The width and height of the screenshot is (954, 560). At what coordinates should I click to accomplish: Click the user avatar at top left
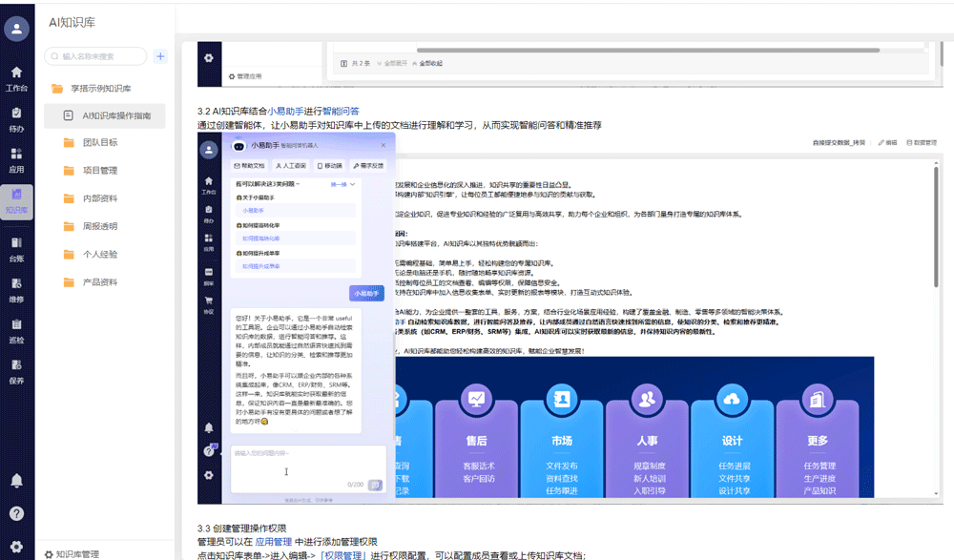coord(16,29)
